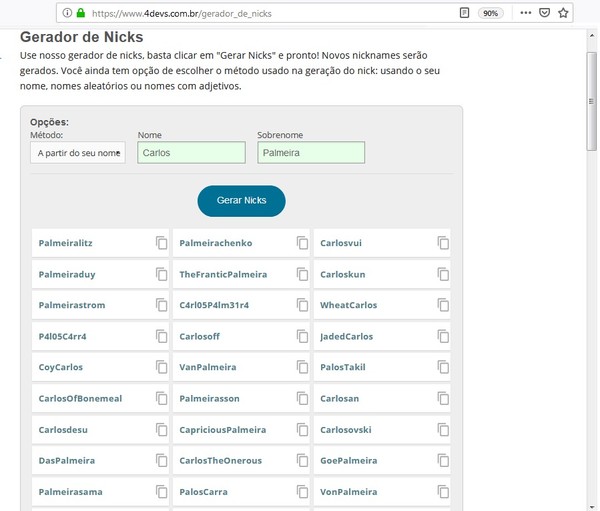This screenshot has height=511, width=600.
Task: Copy the VonPalmeira nickname
Action: [x=443, y=492]
